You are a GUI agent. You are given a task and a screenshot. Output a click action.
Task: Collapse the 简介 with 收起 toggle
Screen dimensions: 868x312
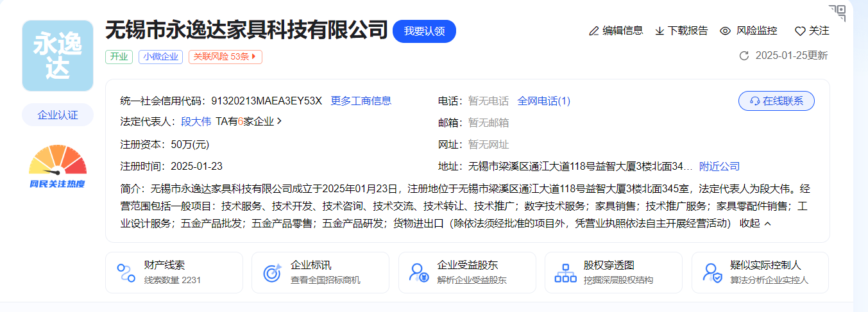click(756, 223)
